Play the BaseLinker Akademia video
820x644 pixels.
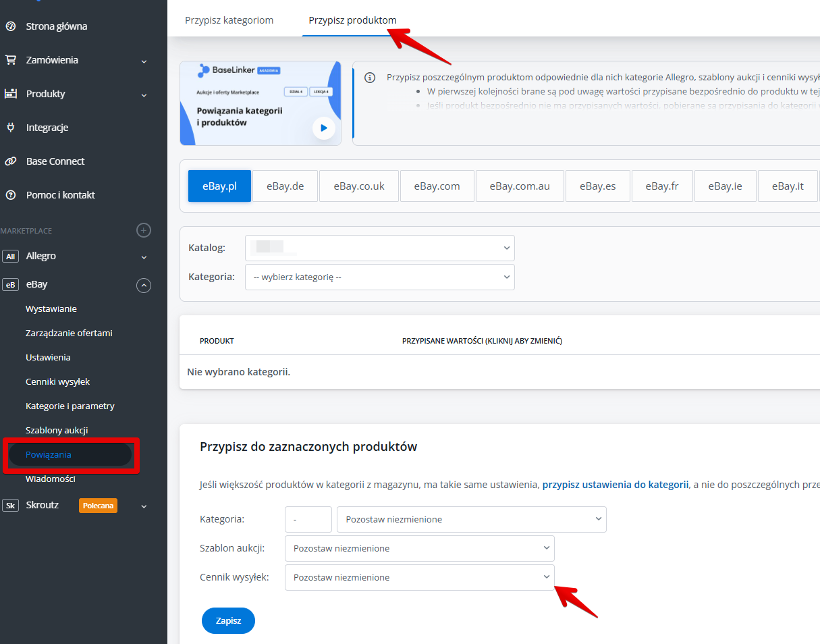tap(324, 128)
